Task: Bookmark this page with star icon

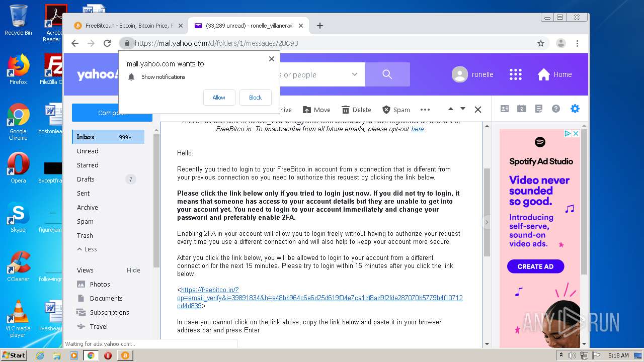Action: [x=541, y=43]
